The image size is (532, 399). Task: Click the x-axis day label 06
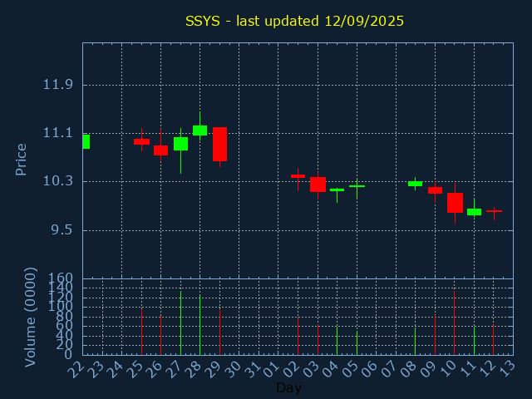click(370, 370)
